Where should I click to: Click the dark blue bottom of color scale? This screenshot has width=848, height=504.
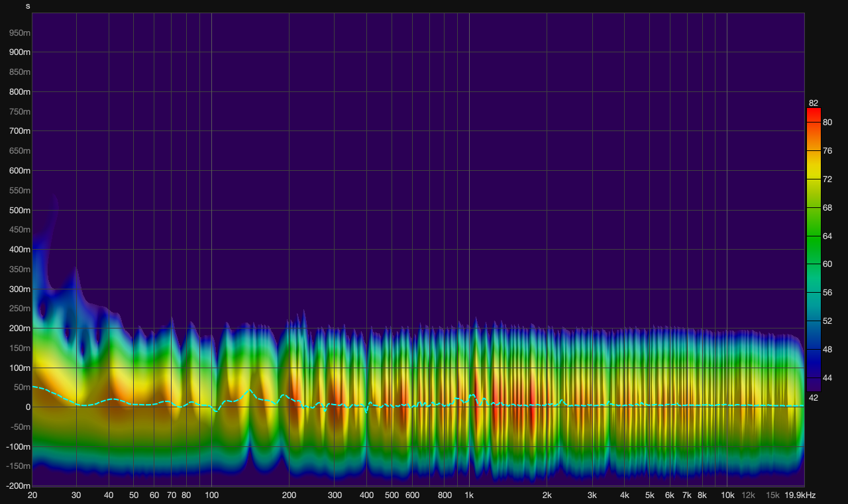813,384
